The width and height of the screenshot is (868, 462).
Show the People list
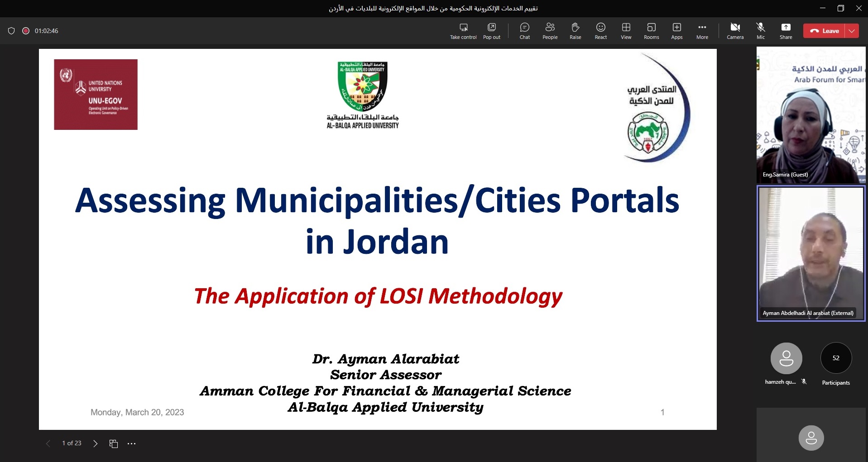(x=550, y=31)
